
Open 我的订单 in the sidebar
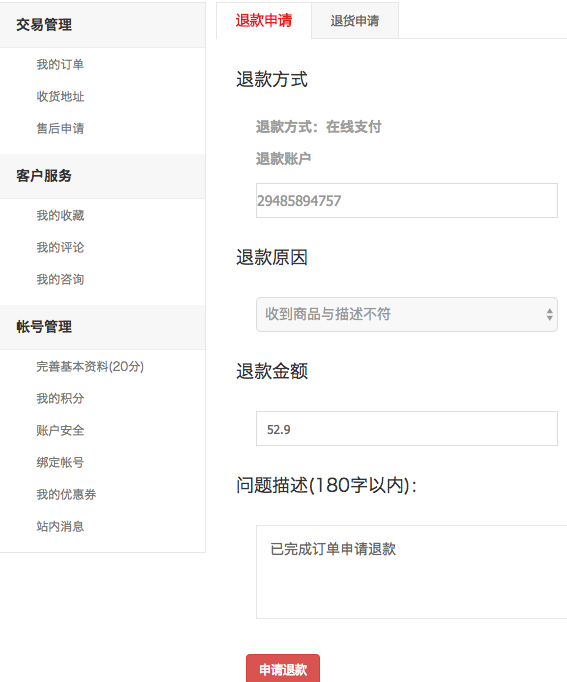coord(60,65)
